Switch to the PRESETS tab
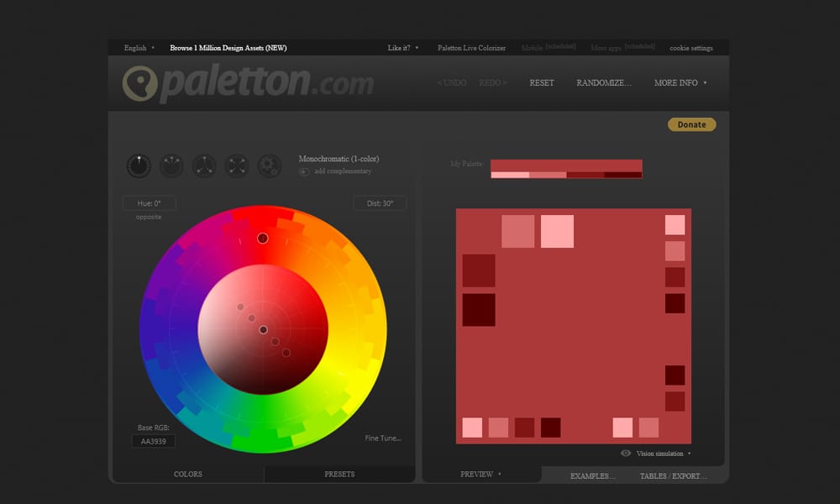This screenshot has width=840, height=504. click(339, 474)
